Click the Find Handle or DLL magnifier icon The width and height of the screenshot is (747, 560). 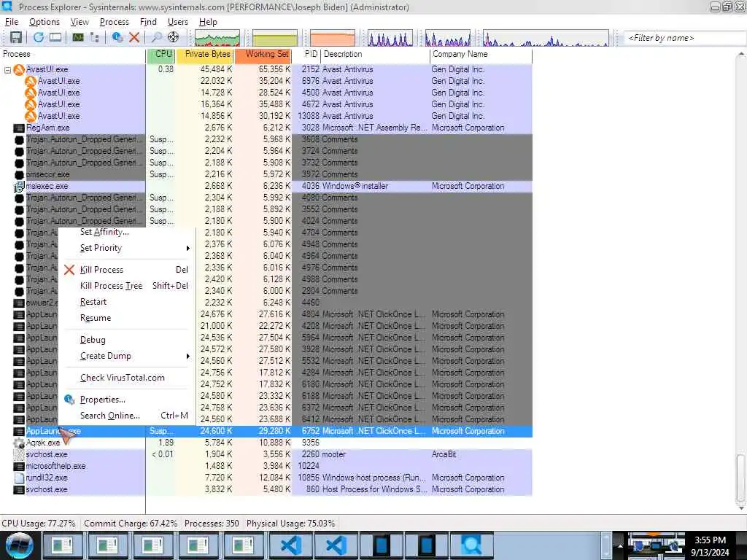[156, 37]
